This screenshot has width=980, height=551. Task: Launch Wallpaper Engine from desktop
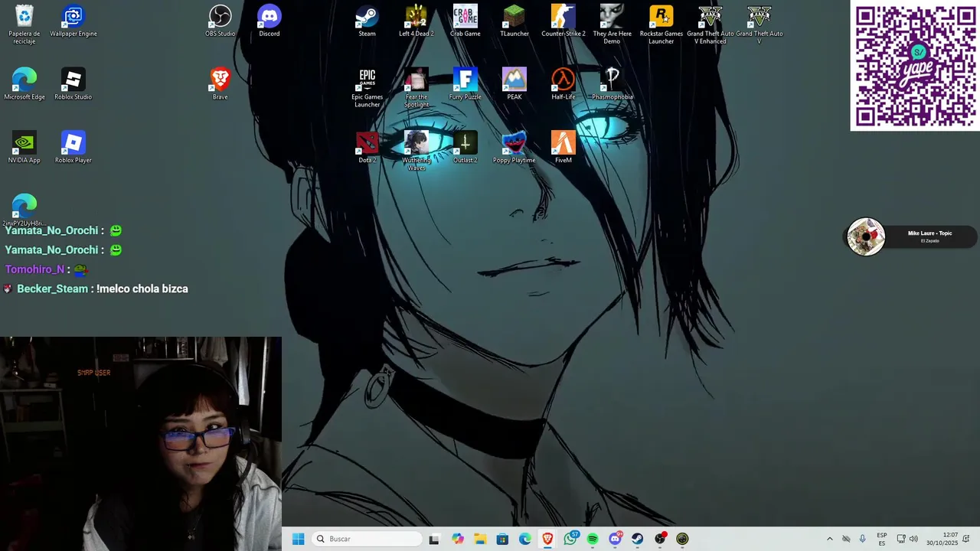click(73, 21)
